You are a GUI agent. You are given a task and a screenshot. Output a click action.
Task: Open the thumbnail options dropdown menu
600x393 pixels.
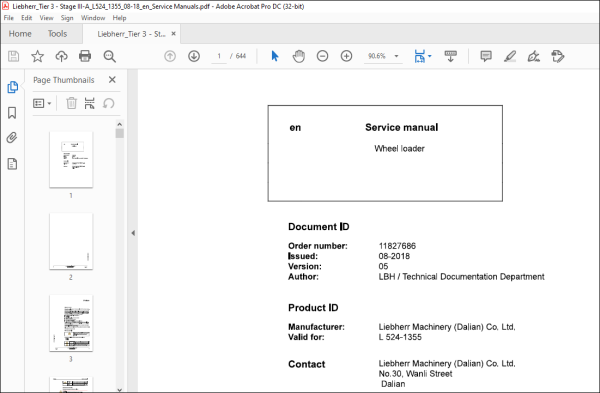click(x=42, y=103)
